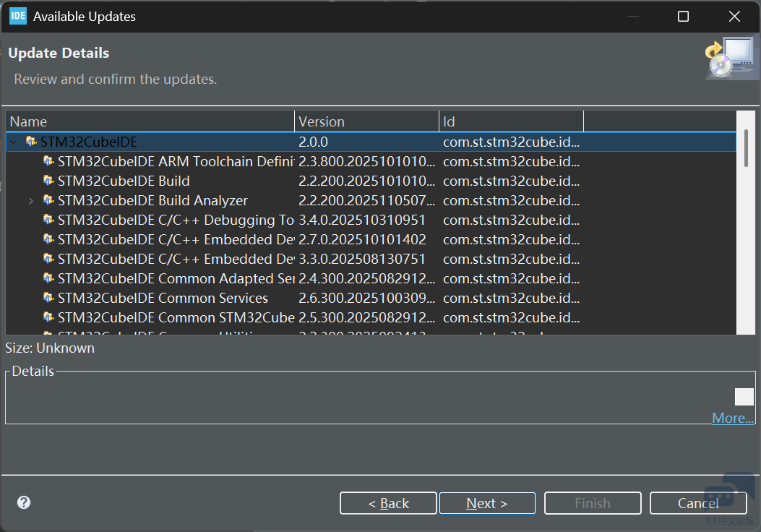
Task: Click the ARM Toolchain Definition feature icon
Action: (48, 161)
